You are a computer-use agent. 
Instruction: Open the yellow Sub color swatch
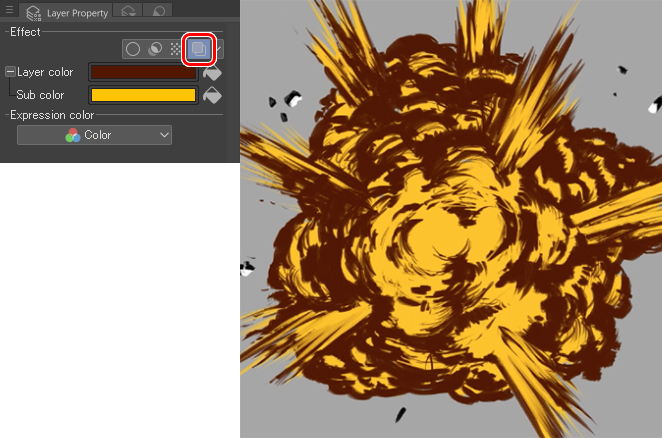(x=143, y=95)
